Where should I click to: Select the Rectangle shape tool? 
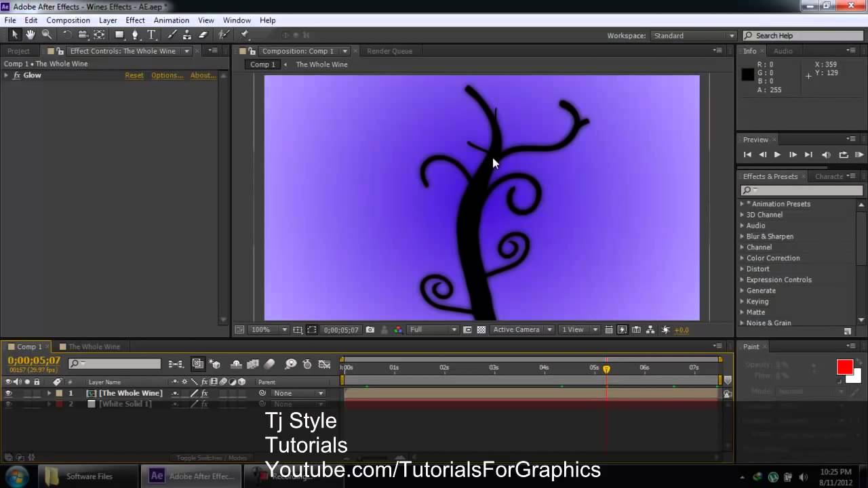coord(119,35)
